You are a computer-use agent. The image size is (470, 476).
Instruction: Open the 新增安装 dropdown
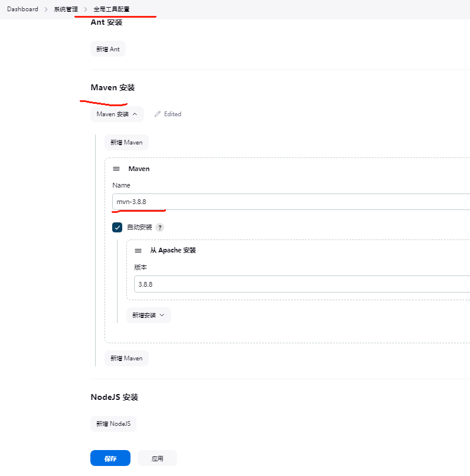[x=149, y=316]
